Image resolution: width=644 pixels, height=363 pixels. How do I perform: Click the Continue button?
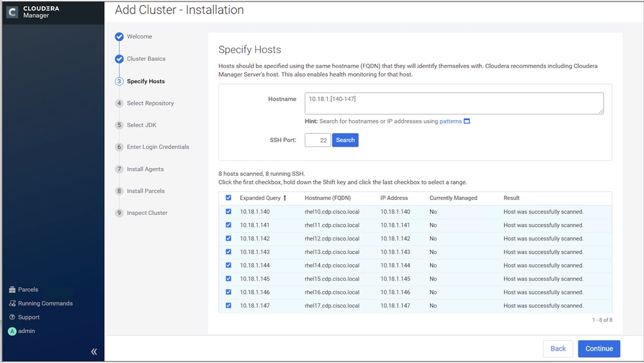(599, 349)
